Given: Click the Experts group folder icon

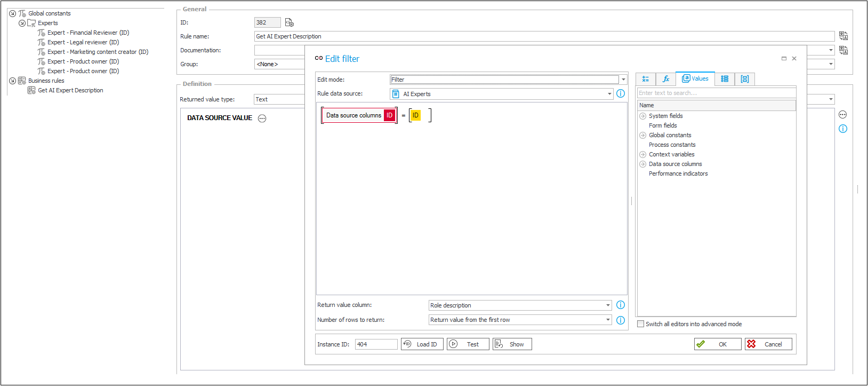Looking at the screenshot, I should (x=31, y=23).
